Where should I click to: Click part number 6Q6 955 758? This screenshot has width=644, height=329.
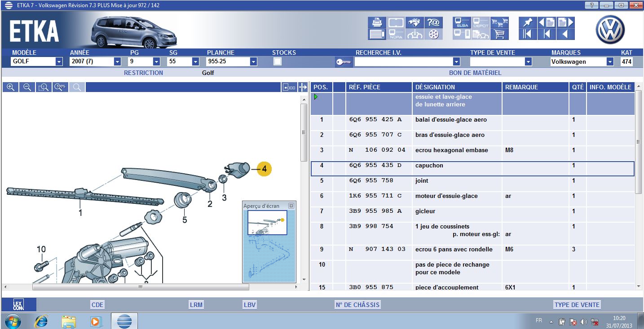pos(371,180)
